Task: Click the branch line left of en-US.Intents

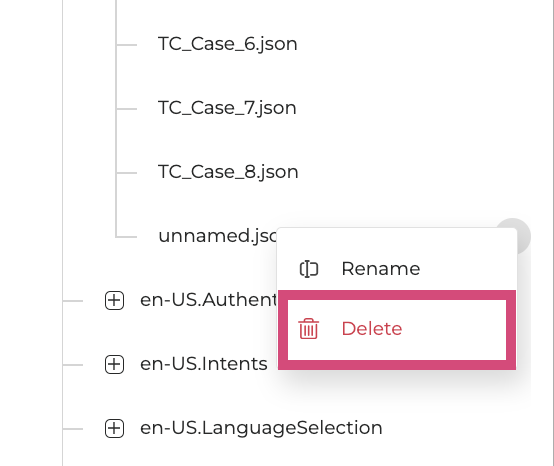Action: click(73, 365)
